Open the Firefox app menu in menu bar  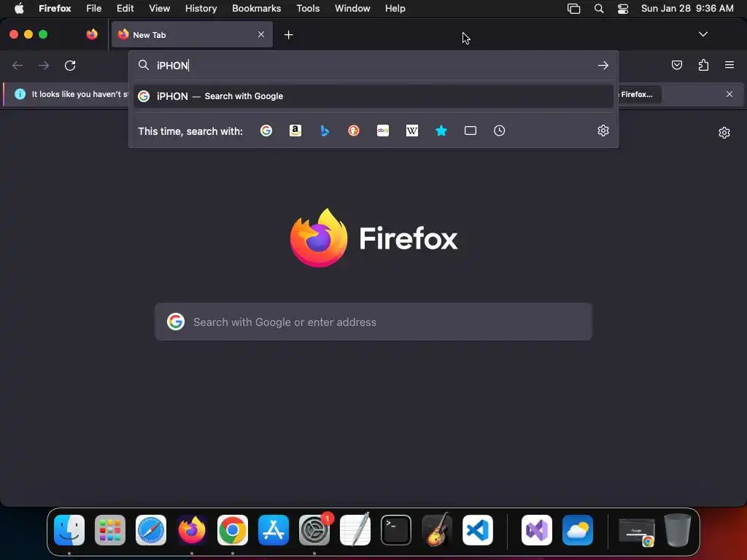(55, 8)
